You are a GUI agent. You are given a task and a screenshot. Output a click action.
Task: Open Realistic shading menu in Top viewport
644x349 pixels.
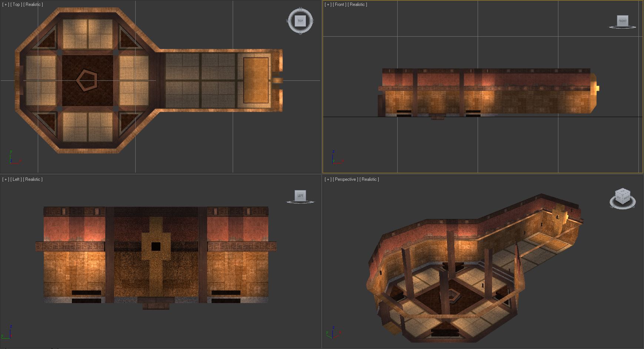pyautogui.click(x=33, y=4)
